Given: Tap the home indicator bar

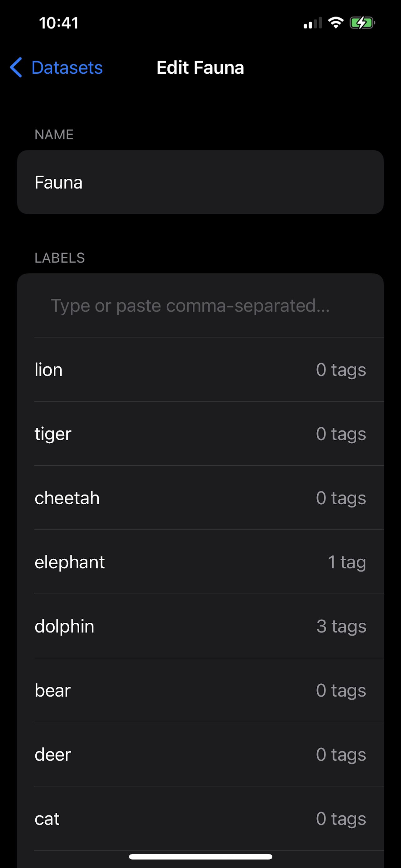Looking at the screenshot, I should 200,857.
